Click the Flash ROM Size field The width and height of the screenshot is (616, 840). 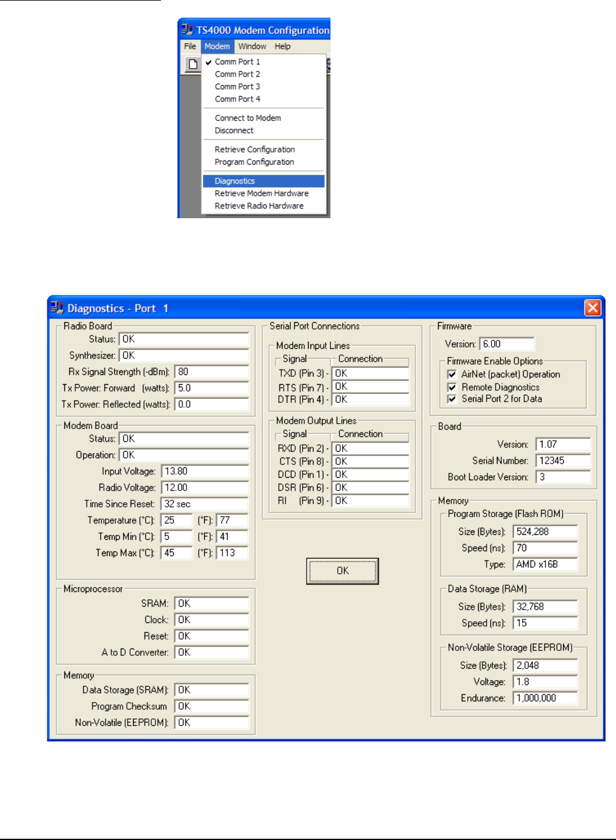tap(546, 532)
